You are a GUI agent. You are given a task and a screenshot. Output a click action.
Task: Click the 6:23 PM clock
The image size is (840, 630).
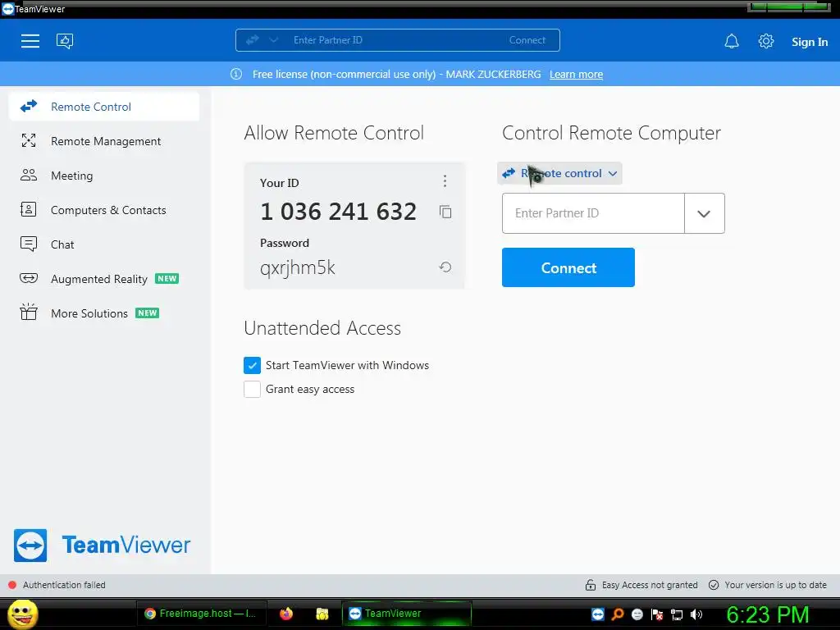768,615
